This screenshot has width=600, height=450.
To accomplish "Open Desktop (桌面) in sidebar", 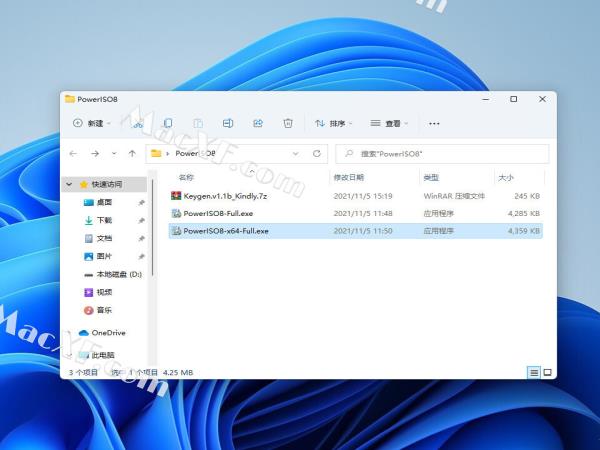I will tap(104, 202).
